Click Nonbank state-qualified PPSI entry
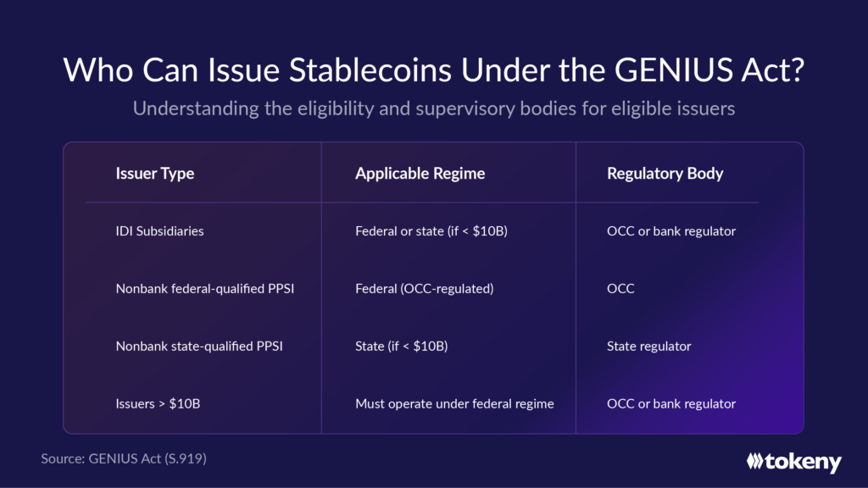This screenshot has height=488, width=868. click(x=199, y=347)
